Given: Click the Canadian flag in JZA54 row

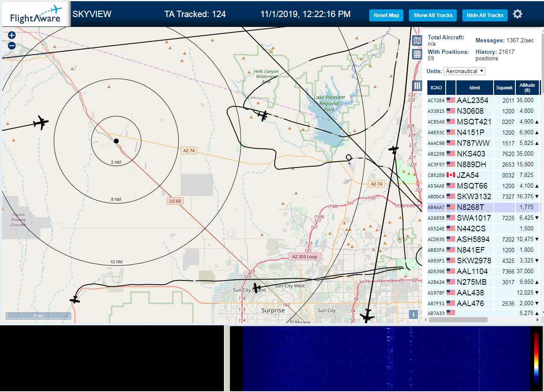Looking at the screenshot, I should click(x=450, y=175).
